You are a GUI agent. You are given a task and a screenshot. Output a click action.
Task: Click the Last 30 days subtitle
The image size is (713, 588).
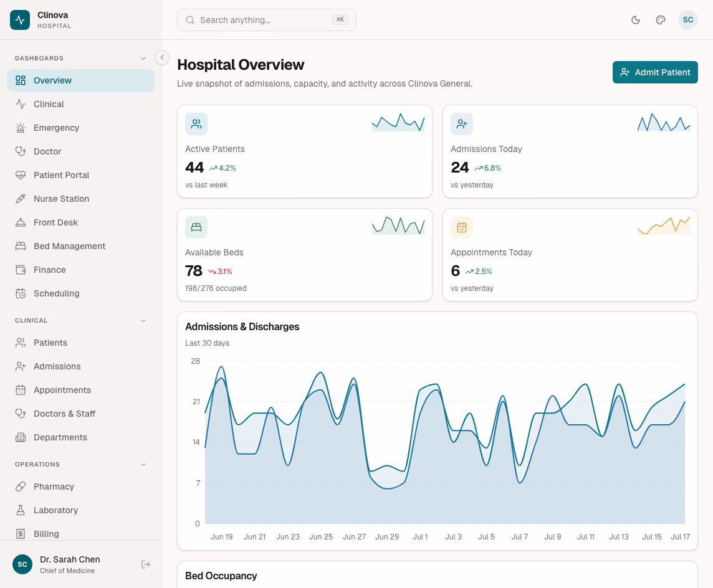click(x=207, y=343)
